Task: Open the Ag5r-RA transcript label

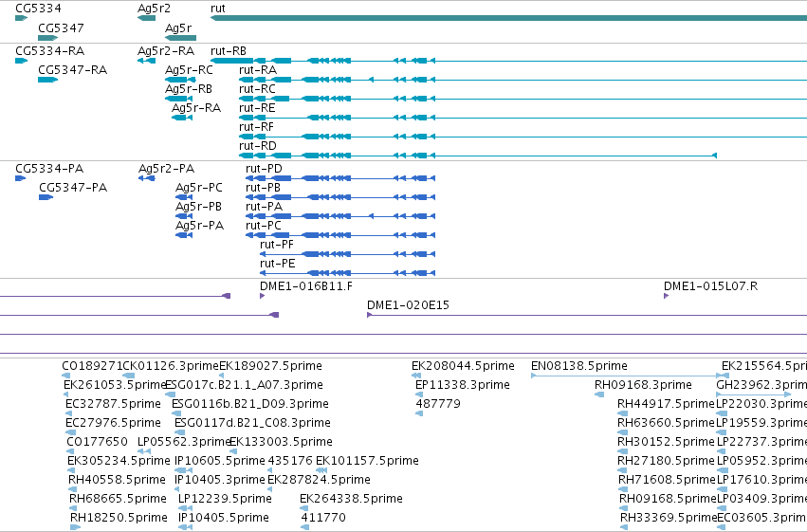Action: click(196, 108)
